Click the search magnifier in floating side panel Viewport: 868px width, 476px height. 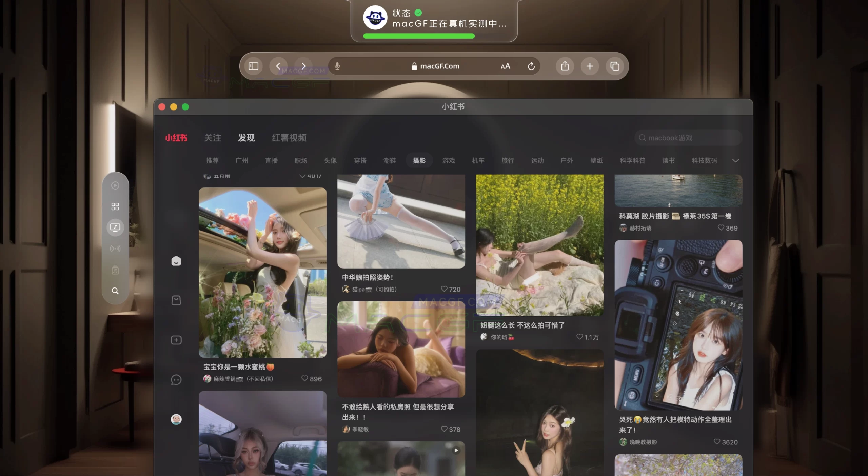[x=115, y=291]
